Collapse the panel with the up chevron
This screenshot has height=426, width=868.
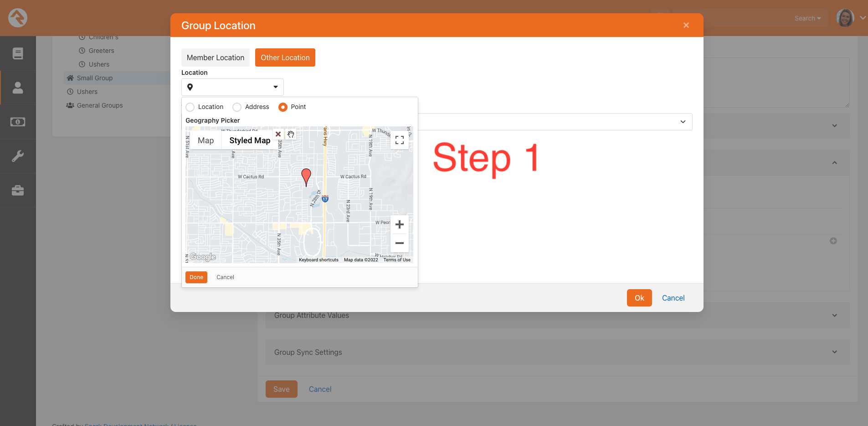(835, 163)
